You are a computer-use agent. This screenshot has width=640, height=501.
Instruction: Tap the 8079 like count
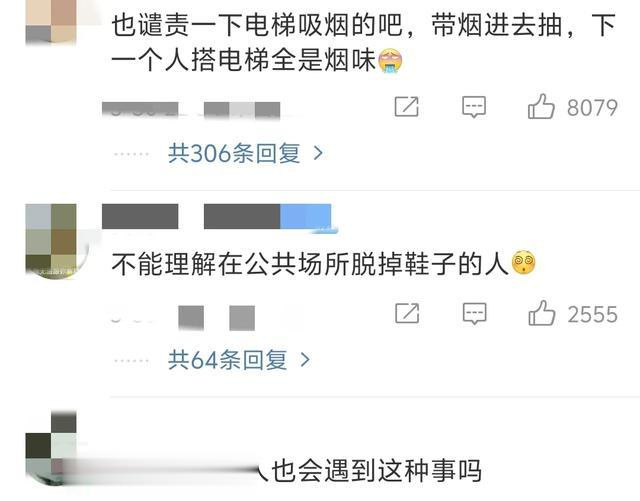[x=592, y=108]
